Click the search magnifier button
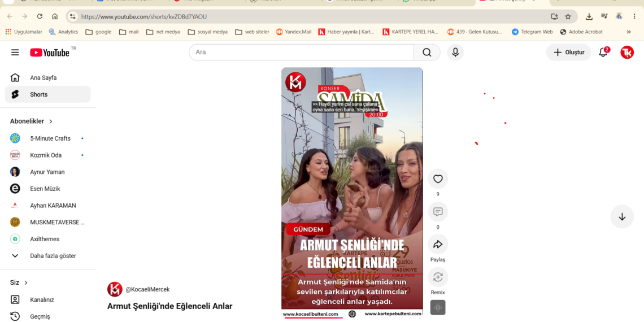644x322 pixels. tap(427, 52)
